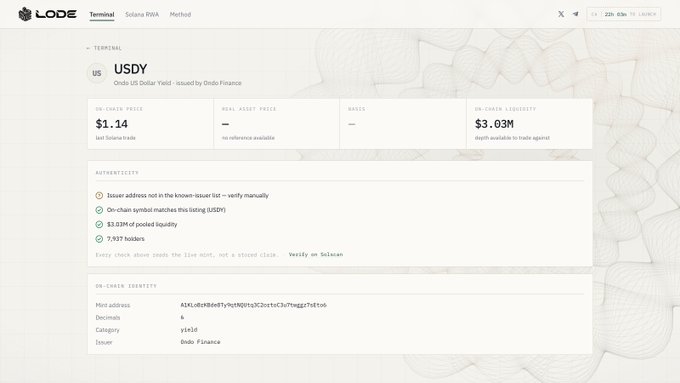680x383 pixels.
Task: Click the LODE logo
Action: 47,14
